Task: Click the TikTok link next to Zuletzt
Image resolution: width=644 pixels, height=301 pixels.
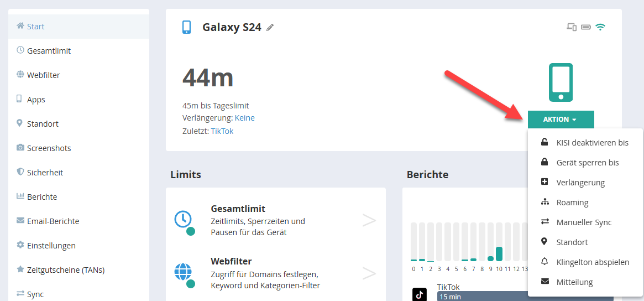Action: click(x=222, y=131)
